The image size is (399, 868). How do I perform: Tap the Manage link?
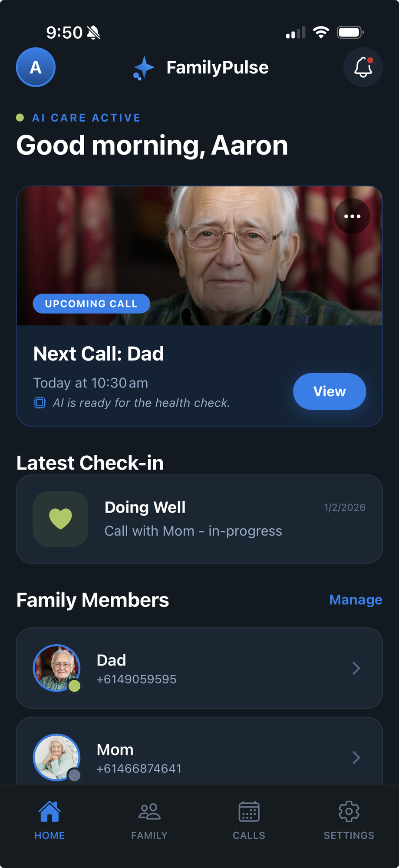(x=356, y=600)
